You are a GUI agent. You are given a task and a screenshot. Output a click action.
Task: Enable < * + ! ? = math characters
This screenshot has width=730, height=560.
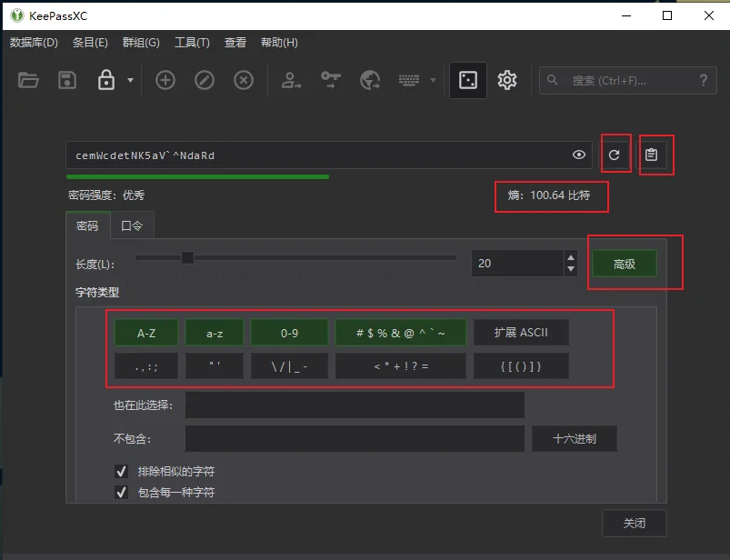tap(400, 366)
